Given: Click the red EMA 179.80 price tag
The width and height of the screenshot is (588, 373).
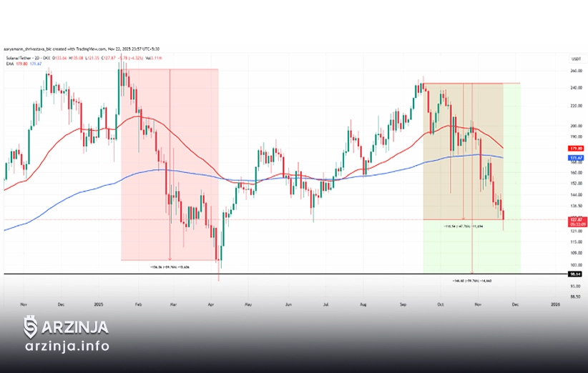Looking at the screenshot, I should (x=574, y=148).
